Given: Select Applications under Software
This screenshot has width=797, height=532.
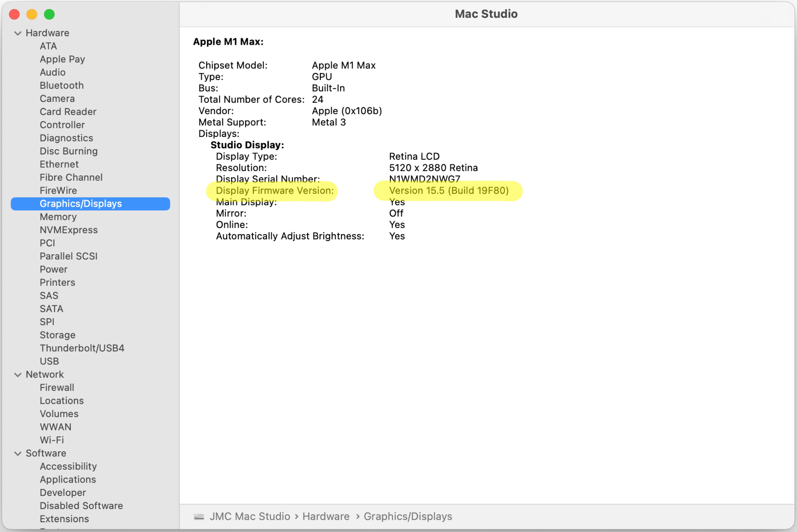Looking at the screenshot, I should coord(68,479).
